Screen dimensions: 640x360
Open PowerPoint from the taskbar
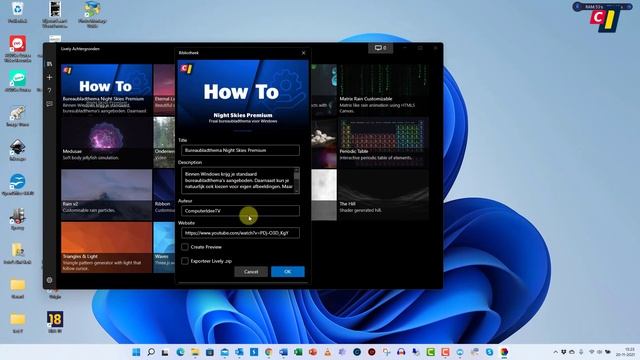click(313, 352)
